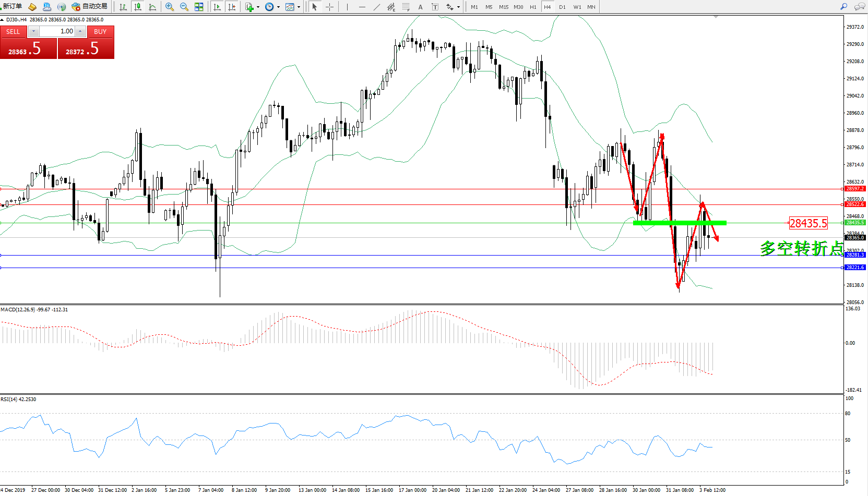Toggle the auto scroll chart button
868x496 pixels.
pos(218,7)
